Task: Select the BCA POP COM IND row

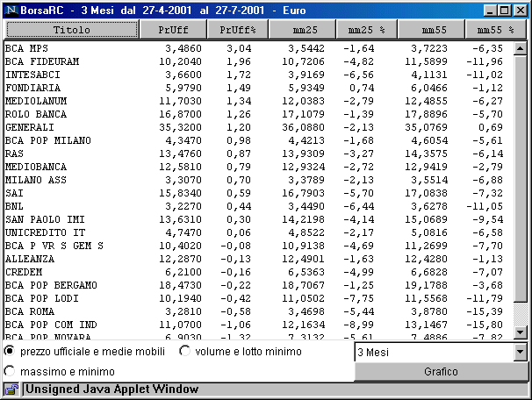Action: coord(258,325)
